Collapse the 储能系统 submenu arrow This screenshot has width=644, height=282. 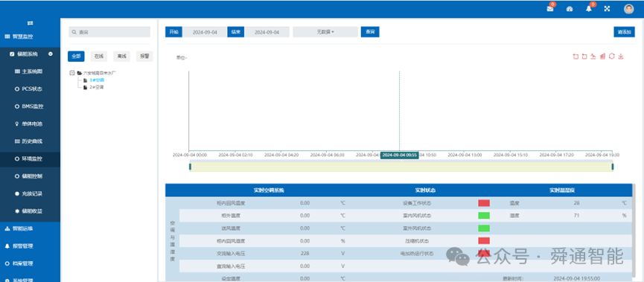click(50, 54)
